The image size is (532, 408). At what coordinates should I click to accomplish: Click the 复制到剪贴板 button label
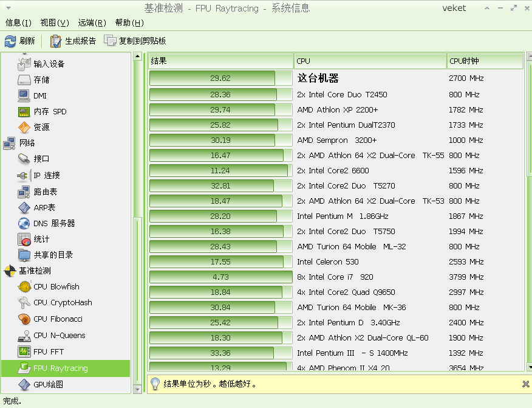click(142, 41)
